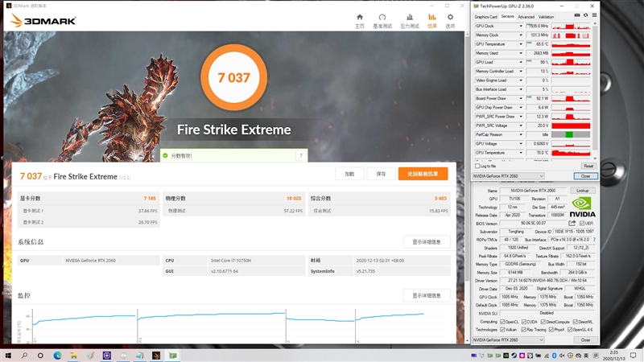Open File Explorer from taskbar

pyautogui.click(x=73, y=356)
